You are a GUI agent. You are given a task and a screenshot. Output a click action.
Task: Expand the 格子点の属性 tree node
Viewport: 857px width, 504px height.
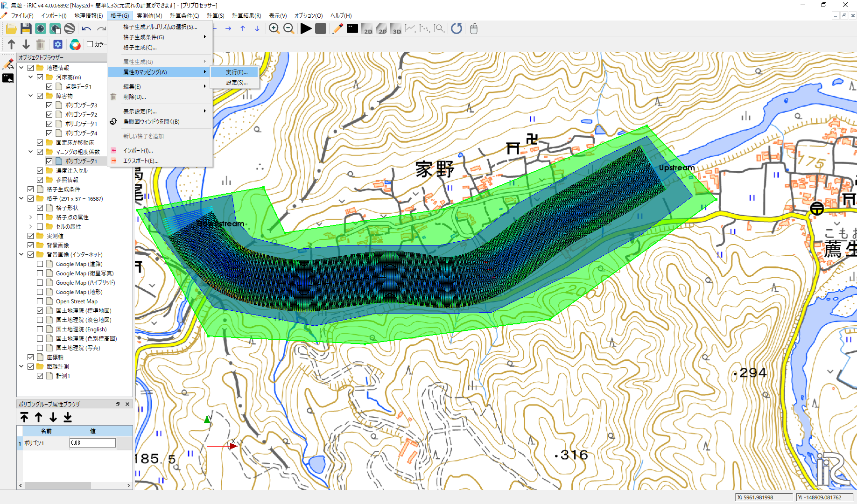click(x=31, y=217)
